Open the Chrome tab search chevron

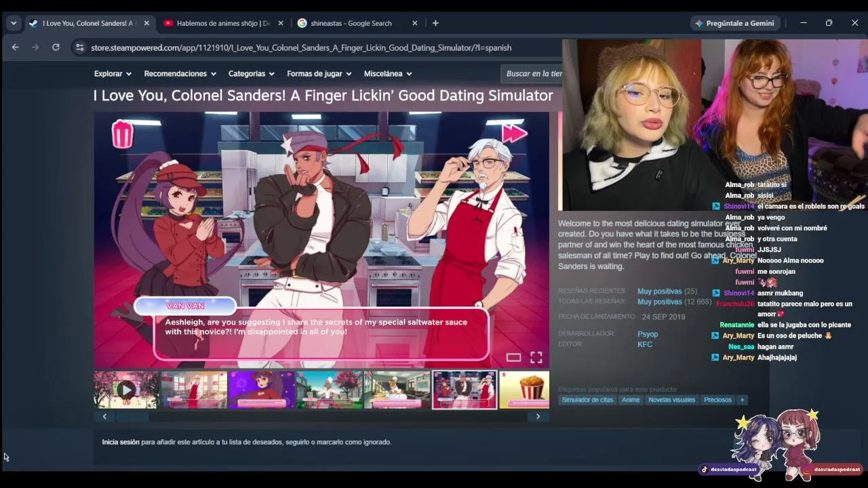[x=14, y=23]
